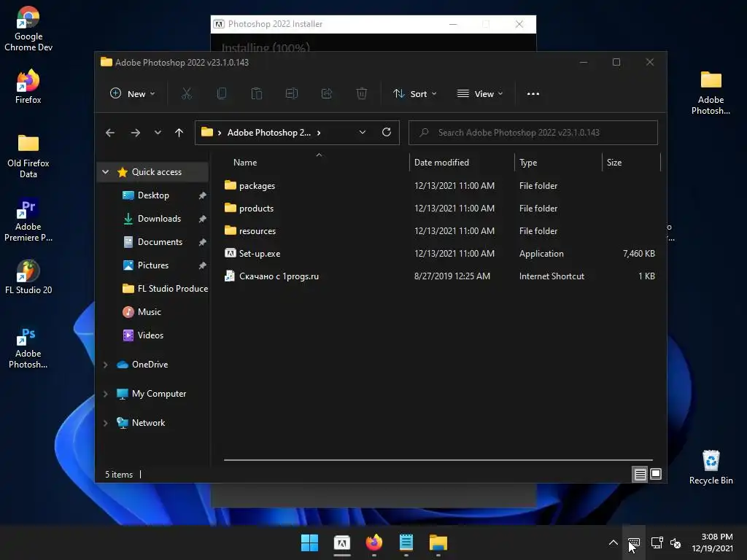The height and width of the screenshot is (560, 747).
Task: Click the Rename icon in toolbar
Action: pos(292,94)
